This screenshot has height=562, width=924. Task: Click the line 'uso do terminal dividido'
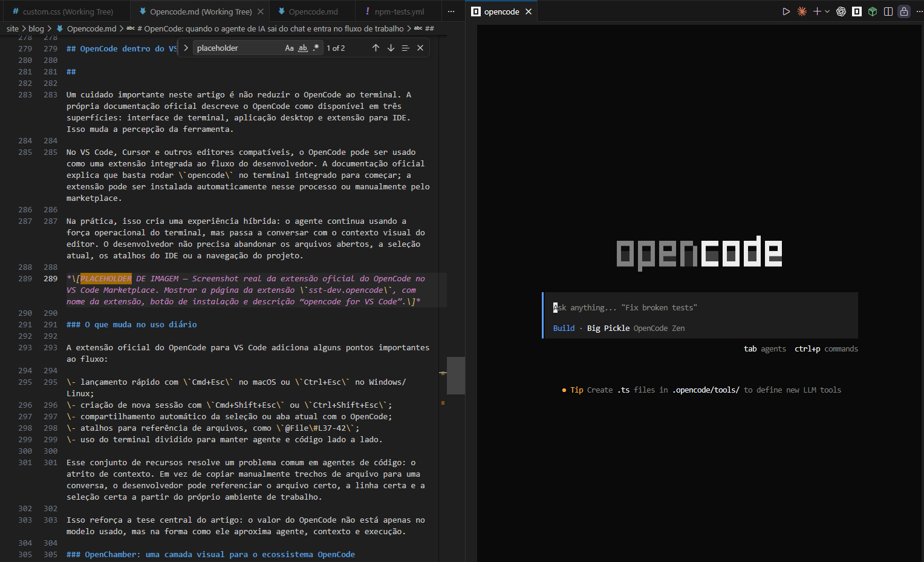(224, 439)
